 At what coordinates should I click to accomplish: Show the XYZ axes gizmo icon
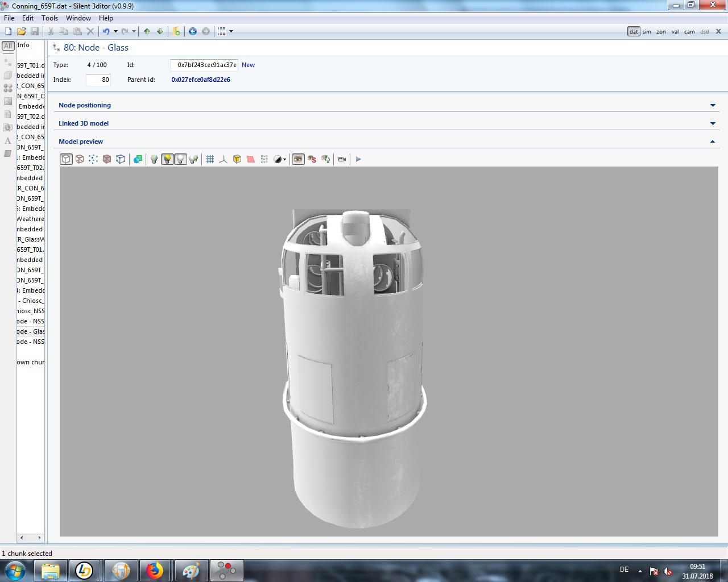coord(224,159)
